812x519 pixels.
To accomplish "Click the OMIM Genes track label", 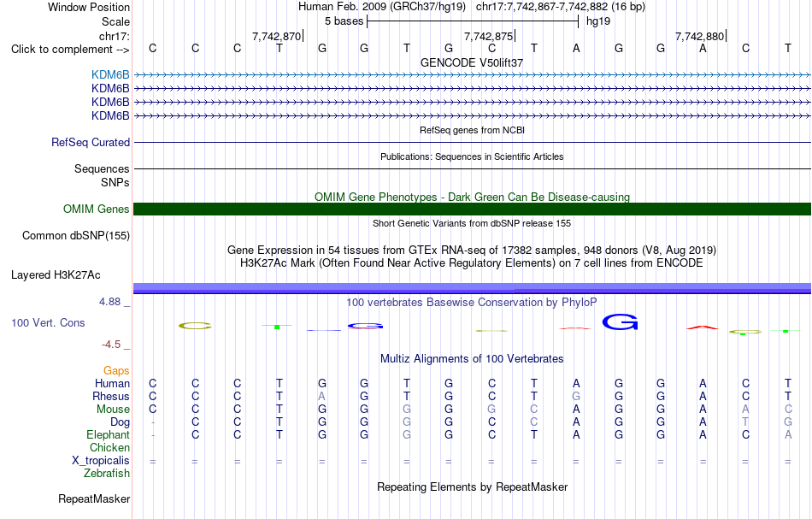I will [x=97, y=209].
